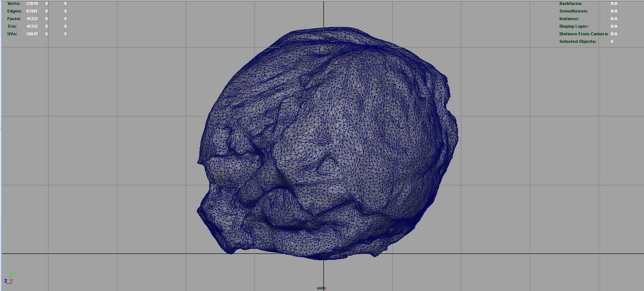Viewport: 644px width, 291px height.
Task: Click the "Backfaces:" label
Action: 570,3
